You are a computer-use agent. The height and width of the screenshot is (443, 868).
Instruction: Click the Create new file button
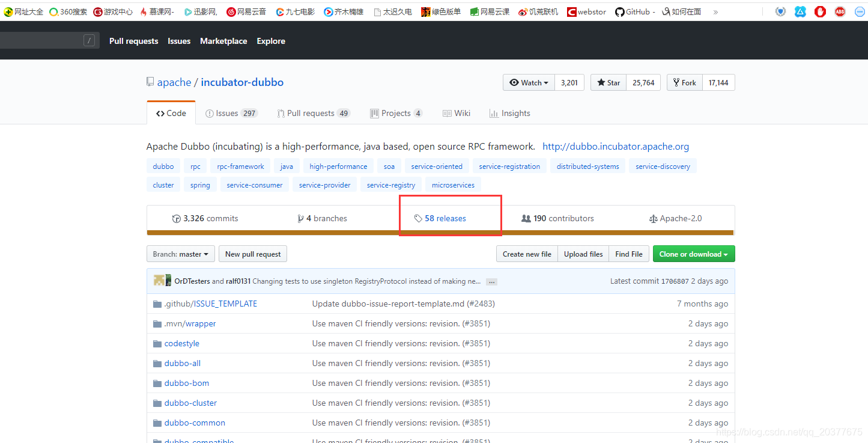click(x=527, y=254)
